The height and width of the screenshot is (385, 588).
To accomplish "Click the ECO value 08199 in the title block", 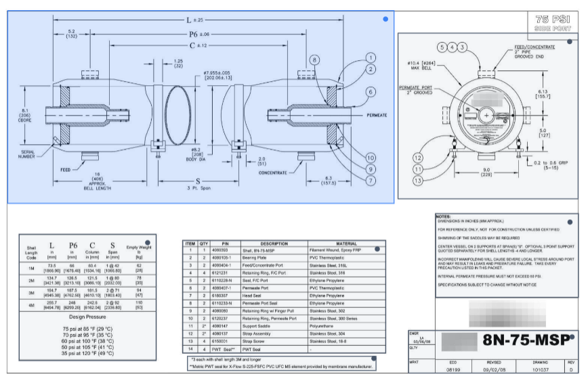I will 453,369.
